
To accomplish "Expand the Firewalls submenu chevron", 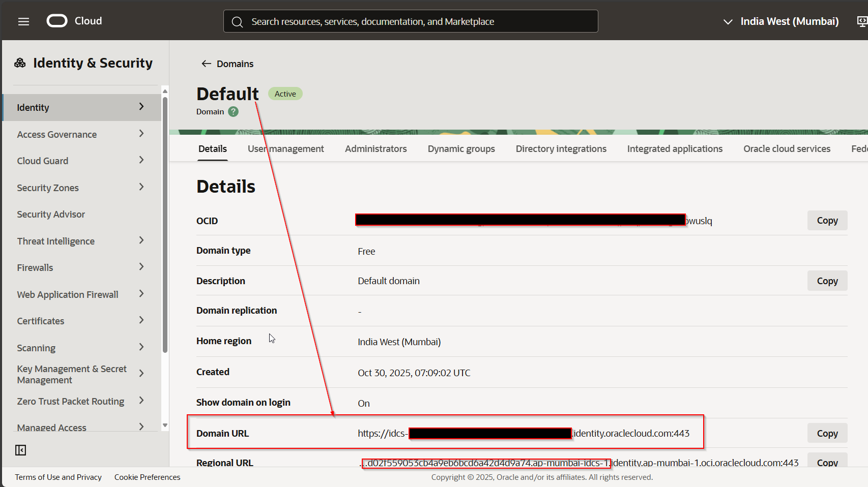I will pyautogui.click(x=141, y=267).
